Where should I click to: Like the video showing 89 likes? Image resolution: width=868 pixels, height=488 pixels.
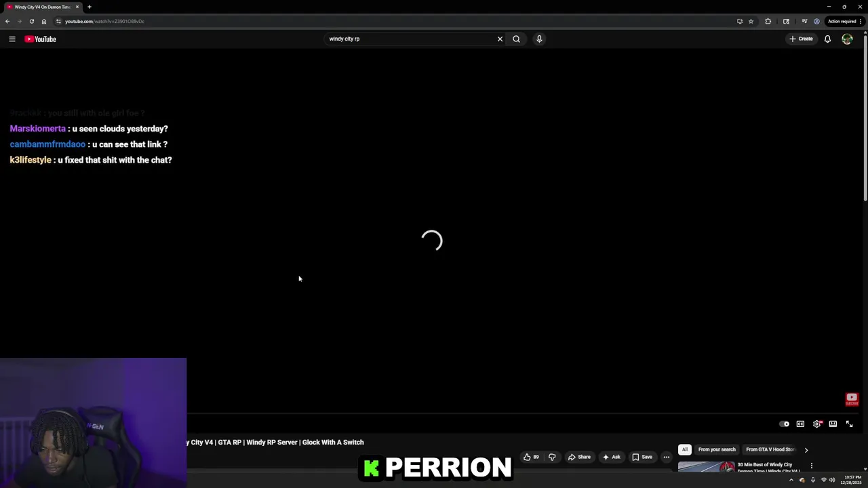531,457
